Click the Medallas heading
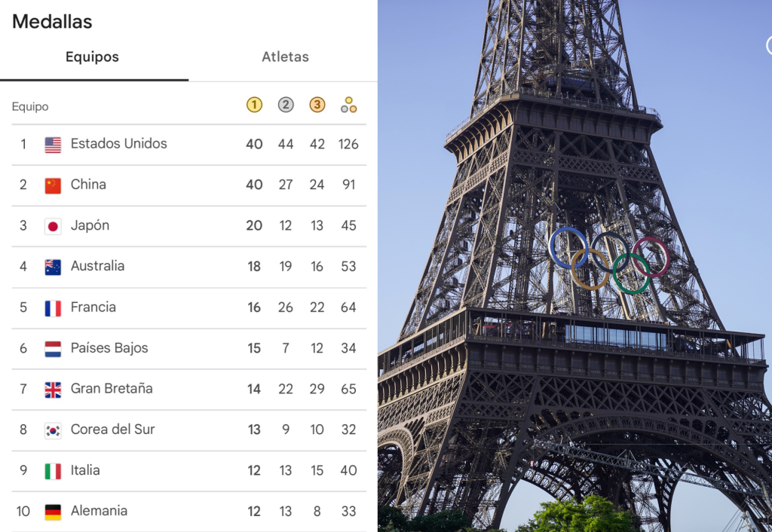 [52, 22]
